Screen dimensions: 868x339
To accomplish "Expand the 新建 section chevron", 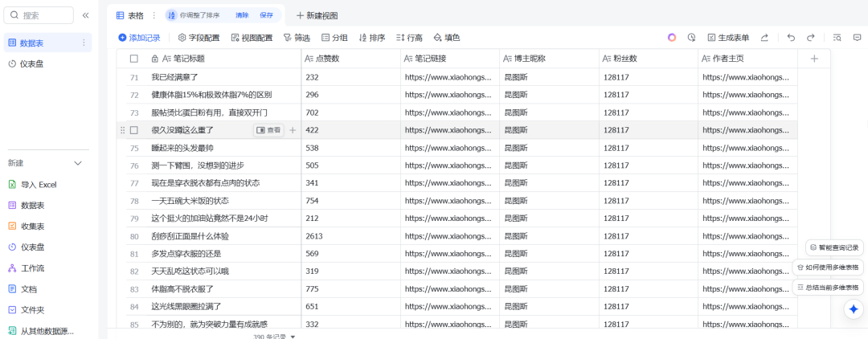I will click(78, 163).
